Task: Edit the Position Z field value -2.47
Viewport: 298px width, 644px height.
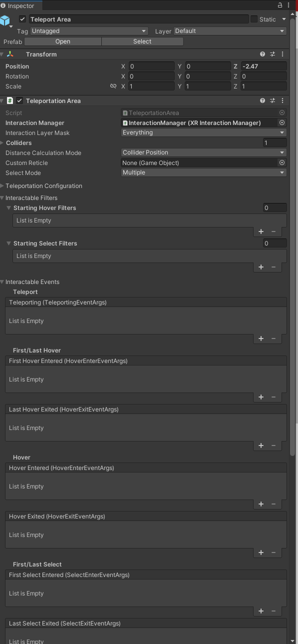Action: click(x=264, y=66)
